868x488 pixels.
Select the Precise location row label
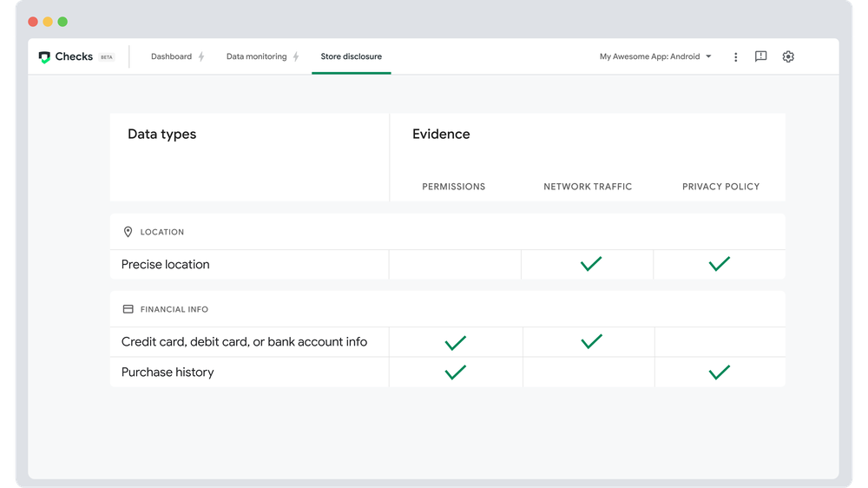165,265
